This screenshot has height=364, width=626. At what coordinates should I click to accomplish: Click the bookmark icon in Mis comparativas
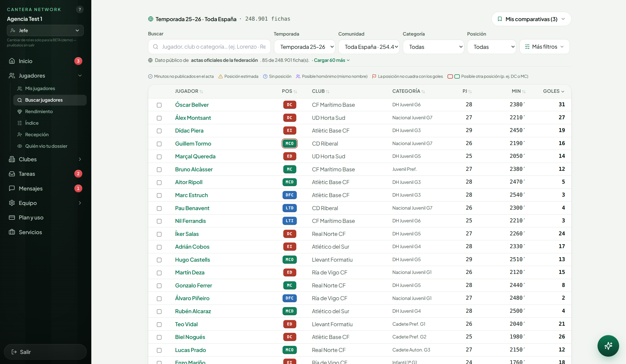[x=500, y=19]
